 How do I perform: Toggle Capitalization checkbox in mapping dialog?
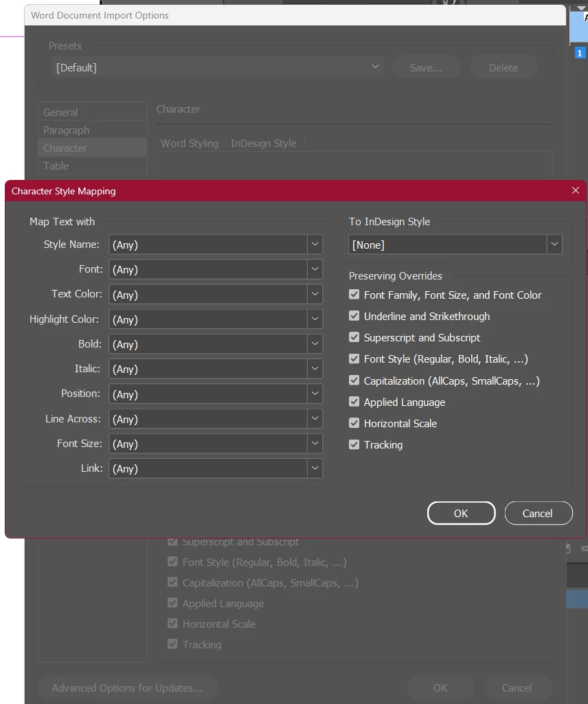click(354, 381)
